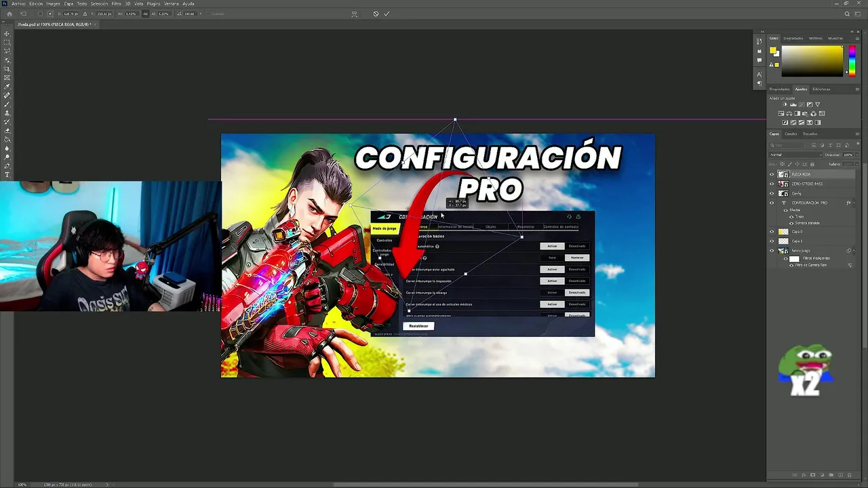The height and width of the screenshot is (488, 868).
Task: Select the Pen tool
Action: click(7, 165)
